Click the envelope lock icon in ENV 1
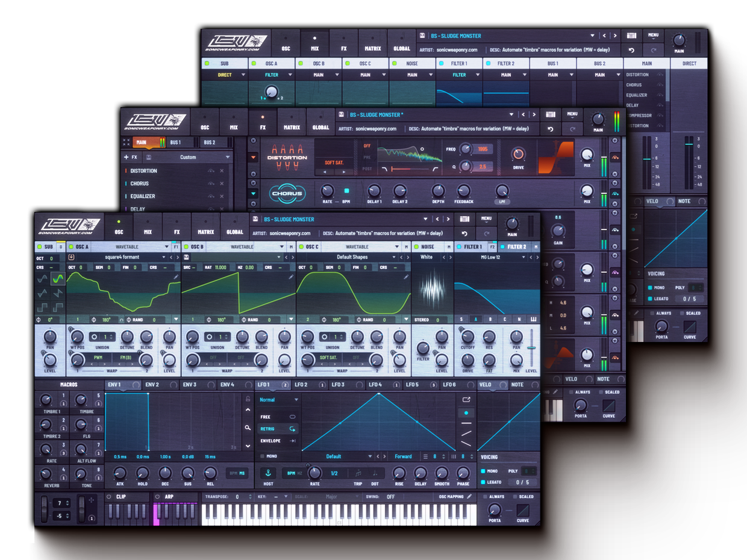Viewport: 747px width, 560px height. [248, 399]
